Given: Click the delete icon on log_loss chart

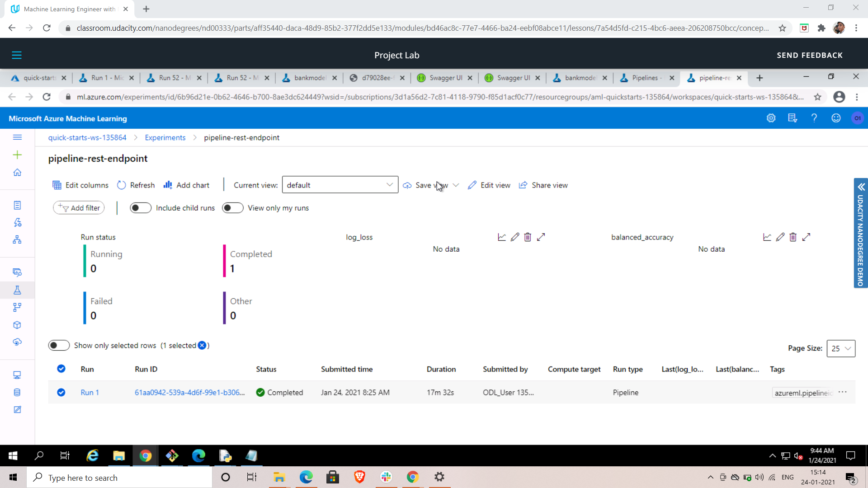Looking at the screenshot, I should click(528, 237).
